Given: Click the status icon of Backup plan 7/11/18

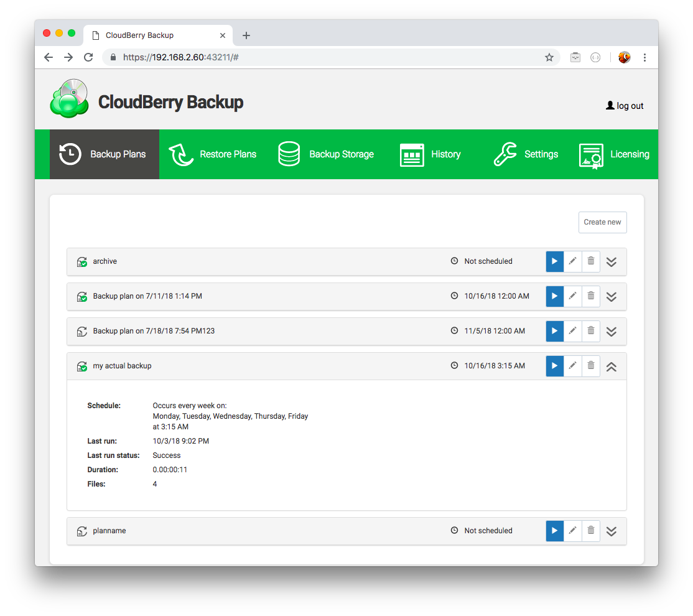Looking at the screenshot, I should point(82,297).
